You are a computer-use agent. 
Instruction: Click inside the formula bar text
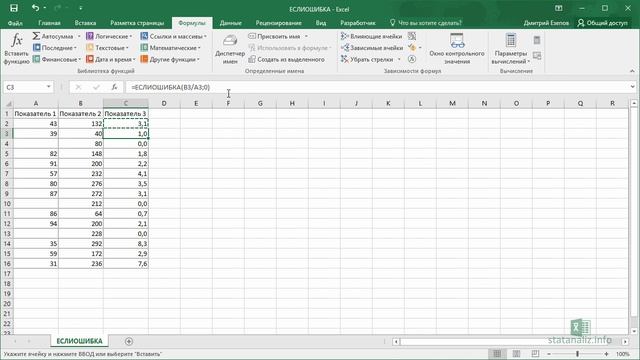(171, 87)
